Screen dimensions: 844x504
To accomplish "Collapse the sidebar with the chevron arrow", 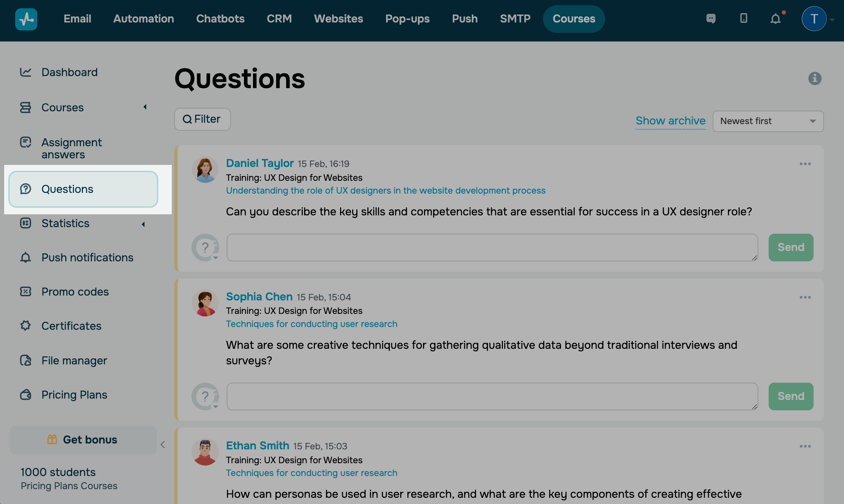I will pos(163,445).
